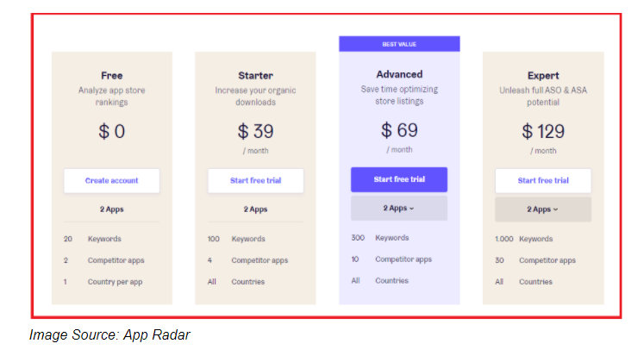The image size is (644, 356).
Task: Click 2 Apps label under Starter plan
Action: click(255, 209)
